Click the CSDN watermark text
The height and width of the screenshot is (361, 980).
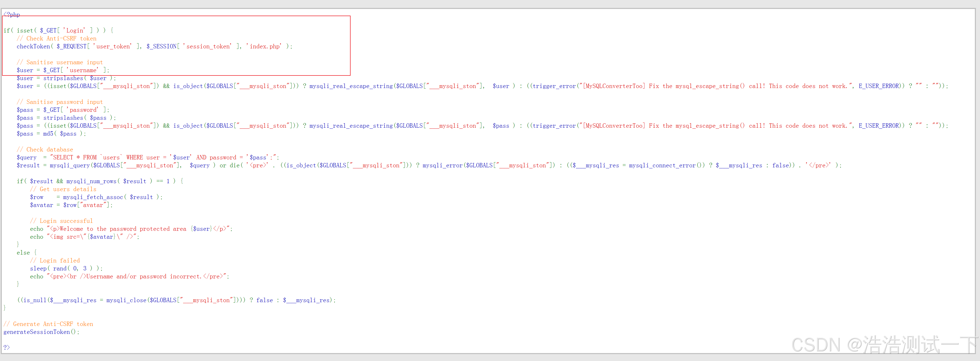(883, 345)
